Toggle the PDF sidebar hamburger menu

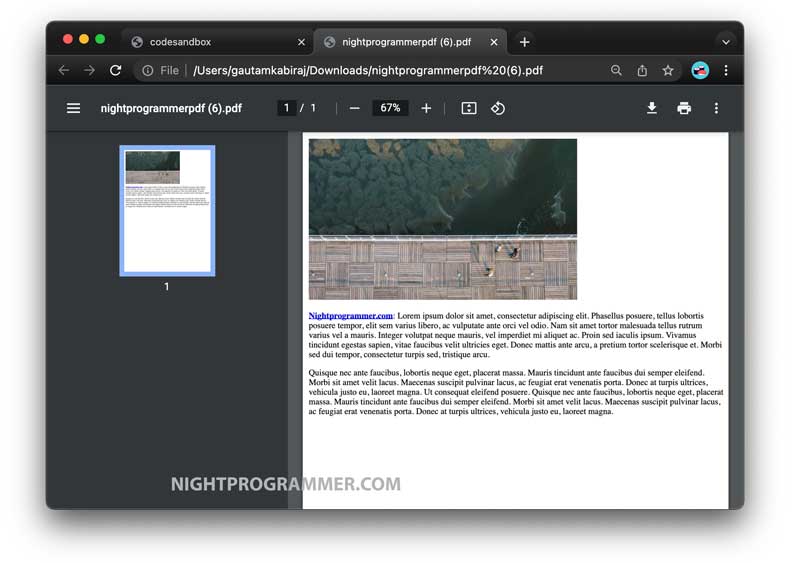pyautogui.click(x=73, y=108)
